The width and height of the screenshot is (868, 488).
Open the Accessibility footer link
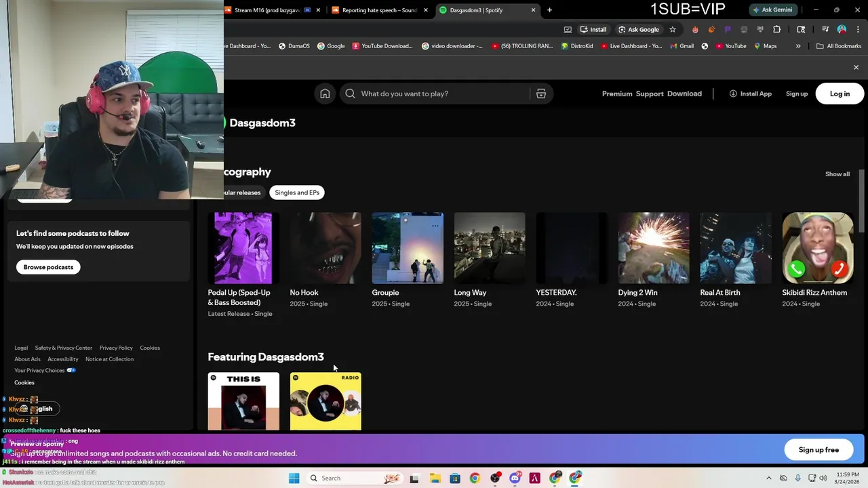pyautogui.click(x=63, y=359)
